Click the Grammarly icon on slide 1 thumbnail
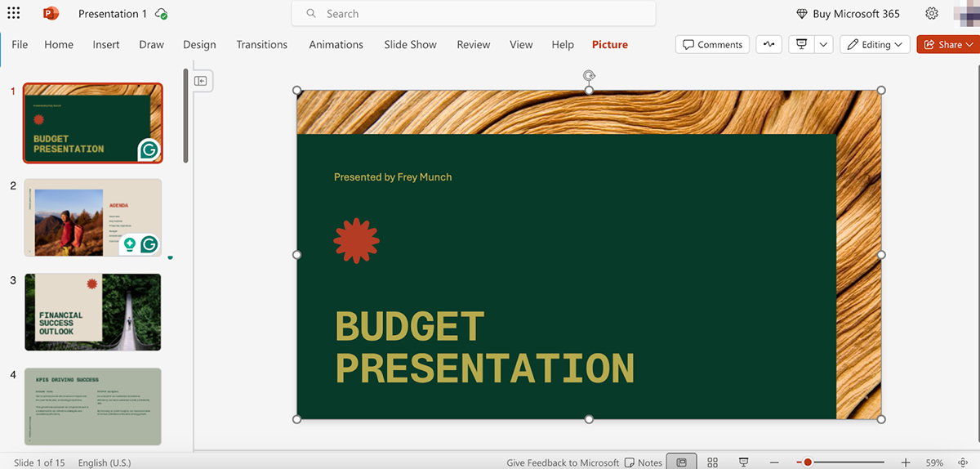This screenshot has height=469, width=980. point(148,150)
